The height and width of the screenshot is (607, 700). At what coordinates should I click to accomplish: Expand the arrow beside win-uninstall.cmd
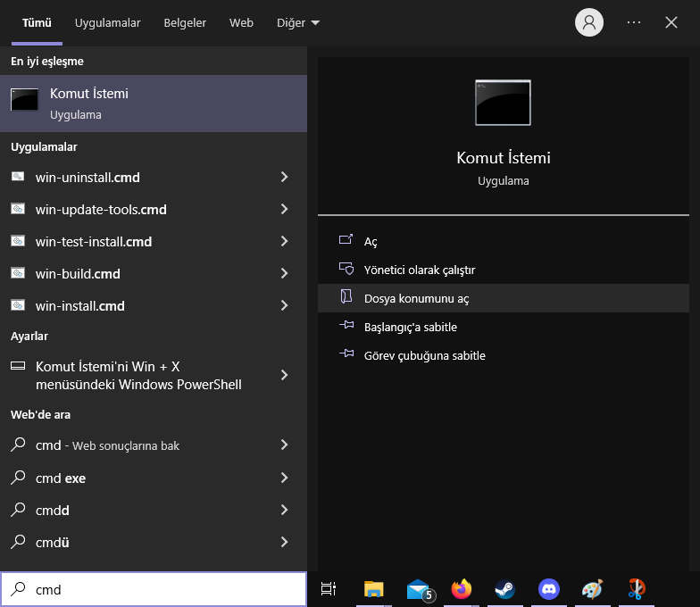tap(284, 178)
